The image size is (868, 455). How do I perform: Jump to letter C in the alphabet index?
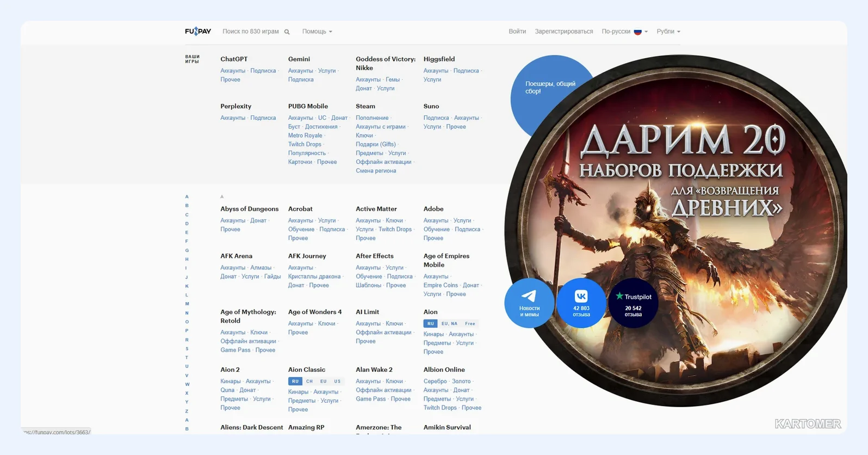pyautogui.click(x=187, y=214)
